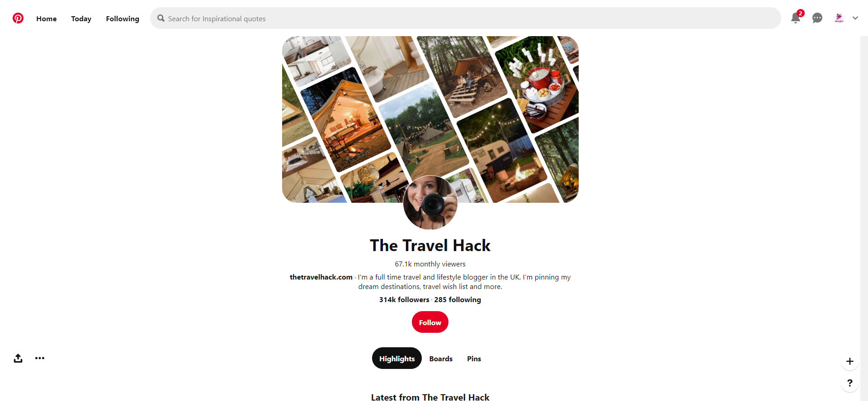Screen dimensions: 868x401
Task: Switch to the Pins tab
Action: [x=474, y=359]
